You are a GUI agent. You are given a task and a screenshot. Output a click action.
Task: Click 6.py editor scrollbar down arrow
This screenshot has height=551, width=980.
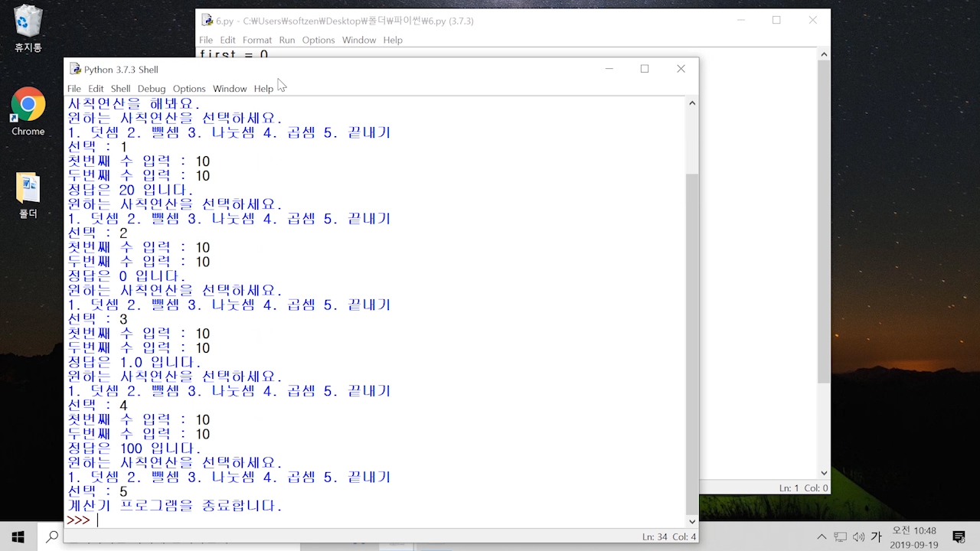click(824, 474)
